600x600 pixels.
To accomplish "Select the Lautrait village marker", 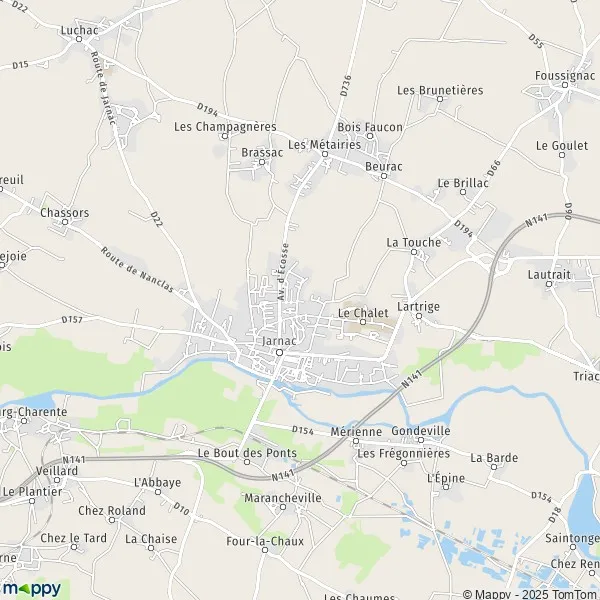I will [x=549, y=284].
